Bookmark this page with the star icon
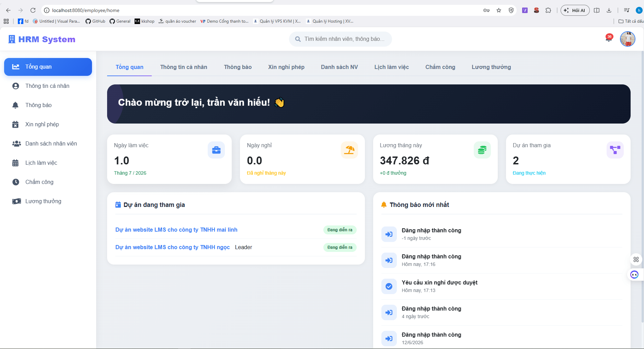The height and width of the screenshot is (349, 644). coord(499,10)
